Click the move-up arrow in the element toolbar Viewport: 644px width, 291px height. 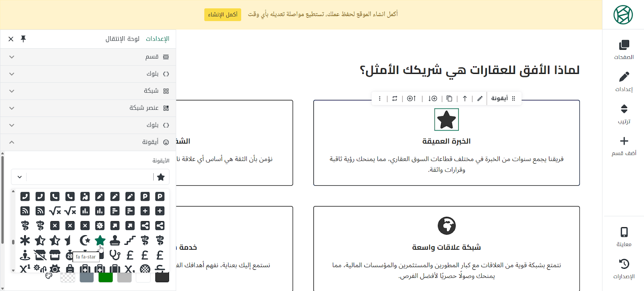(465, 98)
